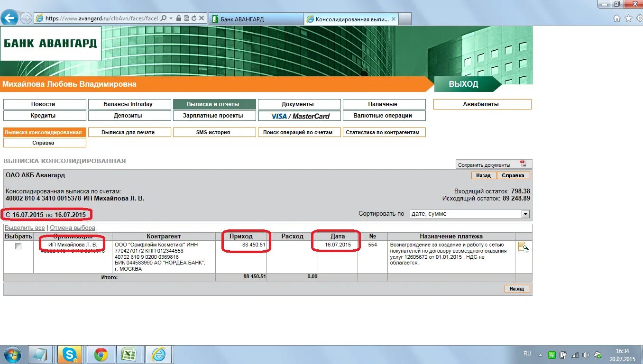The image size is (643, 364).
Task: Open browser Tools gear icon
Action: click(639, 18)
